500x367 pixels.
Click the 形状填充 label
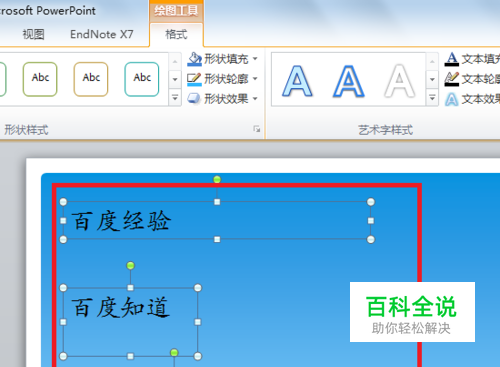(226, 59)
